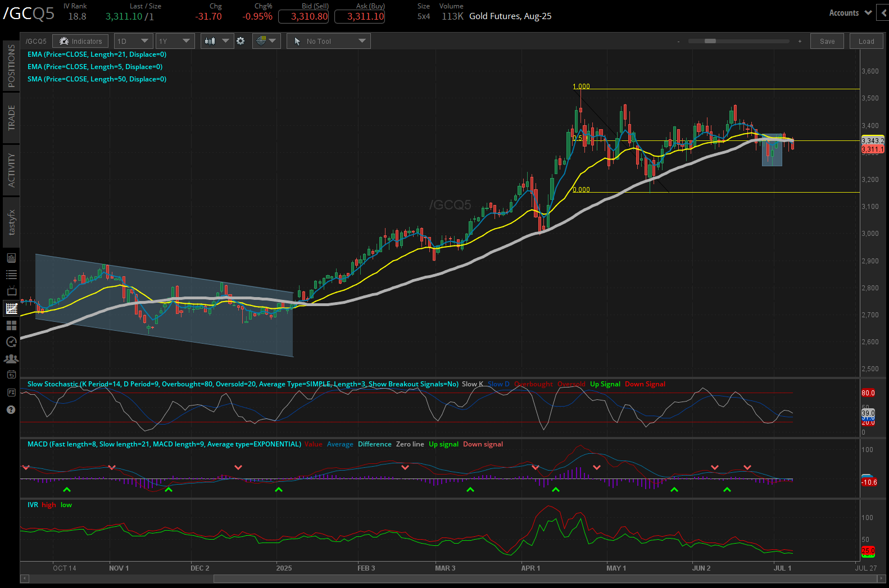Open the TRADE side tab
This screenshot has height=588, width=889.
(x=11, y=118)
